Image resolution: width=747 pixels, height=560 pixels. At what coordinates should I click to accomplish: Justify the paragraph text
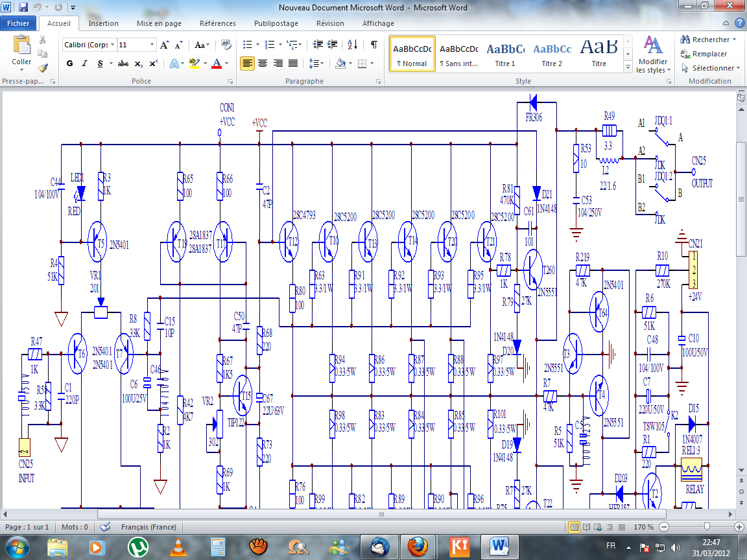294,64
